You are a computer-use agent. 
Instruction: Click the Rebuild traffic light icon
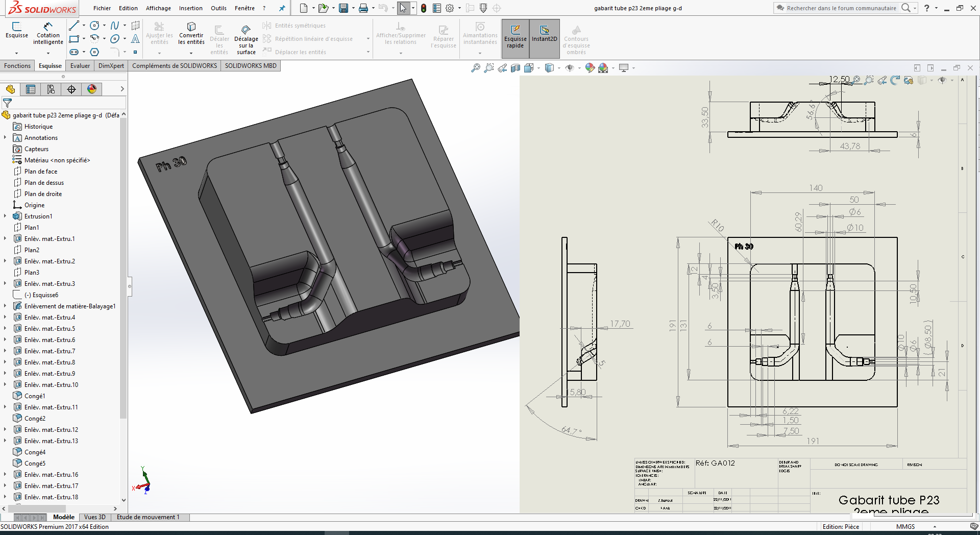pos(424,8)
